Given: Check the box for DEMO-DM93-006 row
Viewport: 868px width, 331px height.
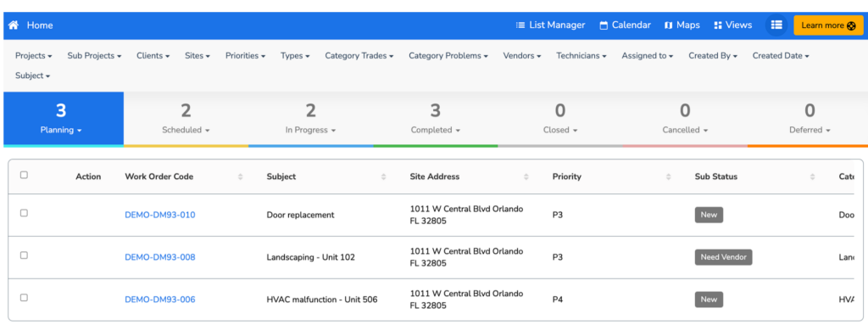Looking at the screenshot, I should coord(24,298).
